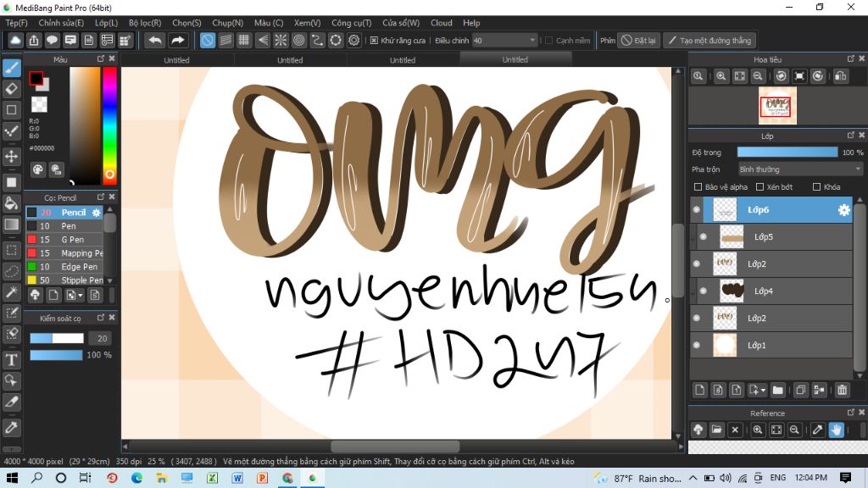The image size is (868, 488).
Task: Enable Xén bớt clipping checkbox
Action: tap(760, 187)
